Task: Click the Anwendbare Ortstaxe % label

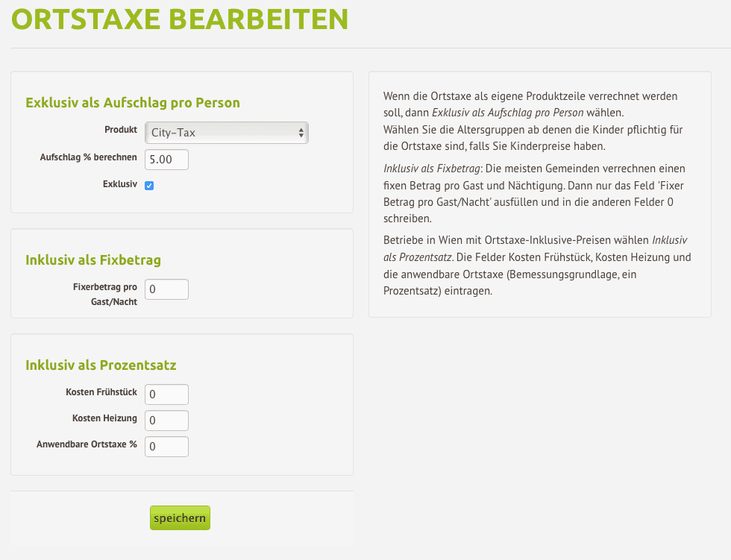Action: pyautogui.click(x=87, y=444)
